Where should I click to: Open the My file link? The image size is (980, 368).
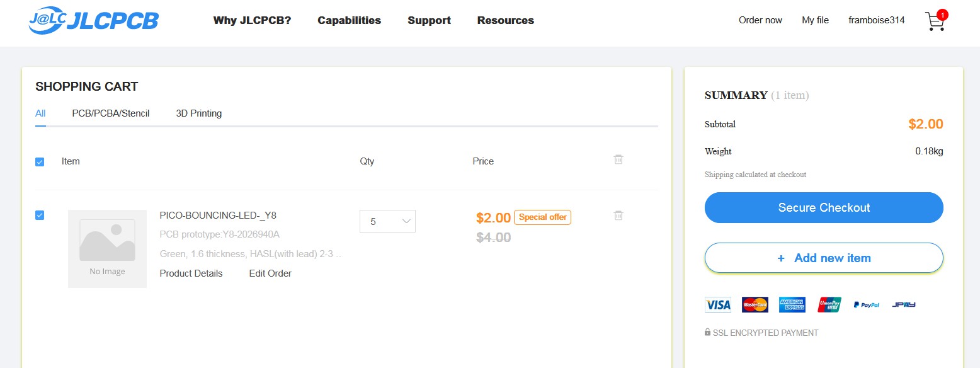coord(815,20)
